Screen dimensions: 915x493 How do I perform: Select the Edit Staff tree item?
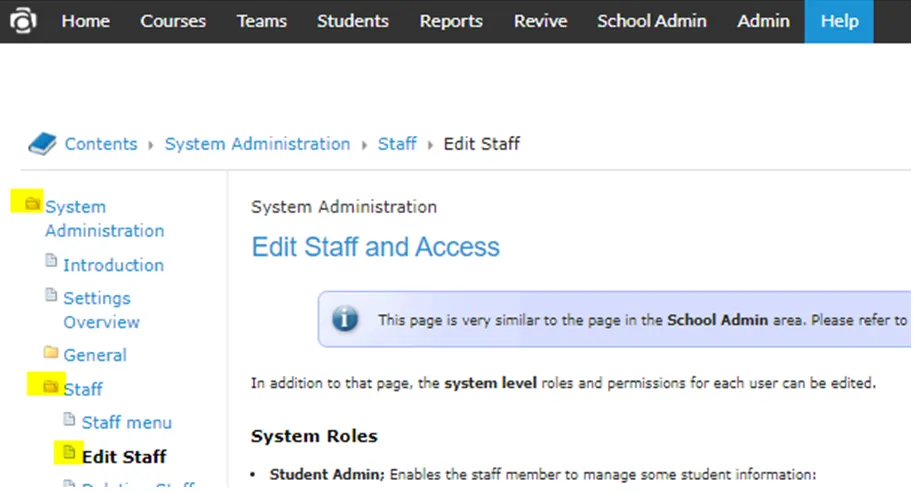coord(124,457)
